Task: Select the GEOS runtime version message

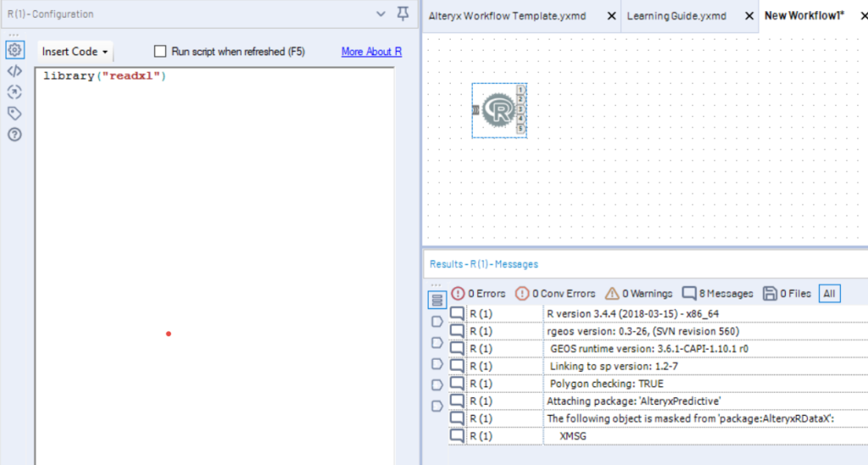Action: [658, 349]
